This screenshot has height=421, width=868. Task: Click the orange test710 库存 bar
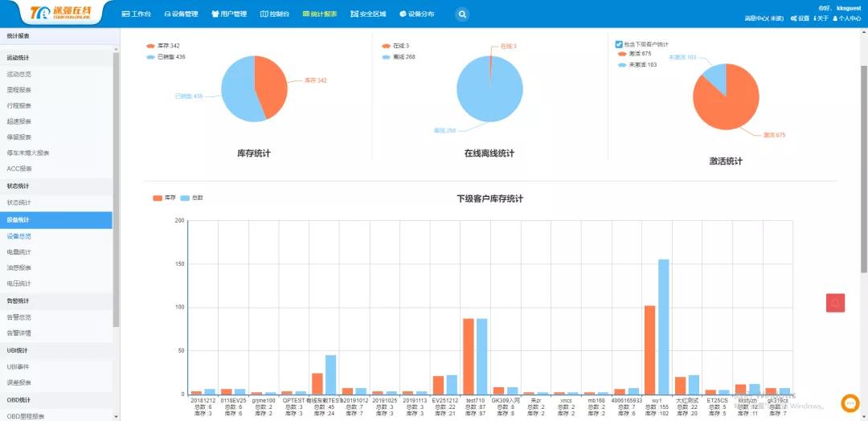[469, 356]
